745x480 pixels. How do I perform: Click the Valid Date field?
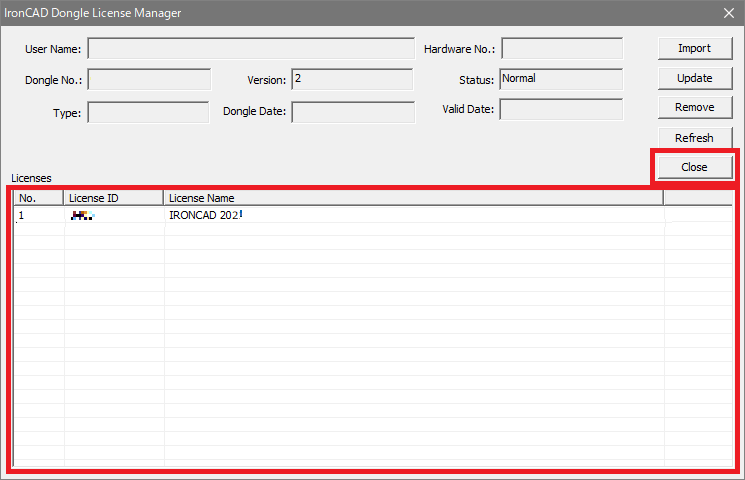[561, 109]
